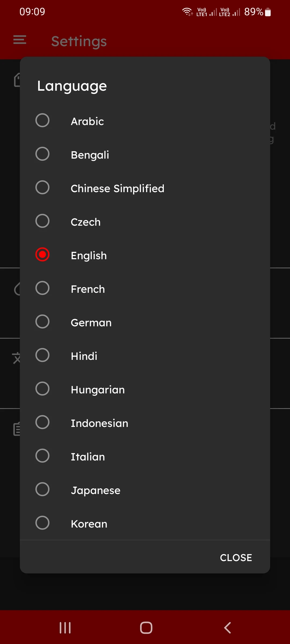This screenshot has height=644, width=290.
Task: Select the Indonesian option
Action: coord(145,423)
